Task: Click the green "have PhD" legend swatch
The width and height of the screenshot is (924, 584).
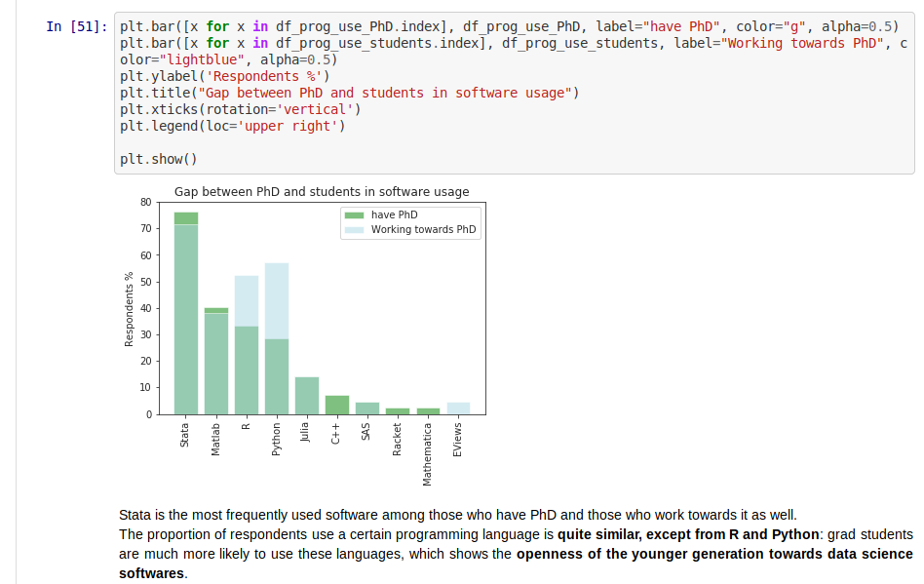Action: [x=354, y=214]
